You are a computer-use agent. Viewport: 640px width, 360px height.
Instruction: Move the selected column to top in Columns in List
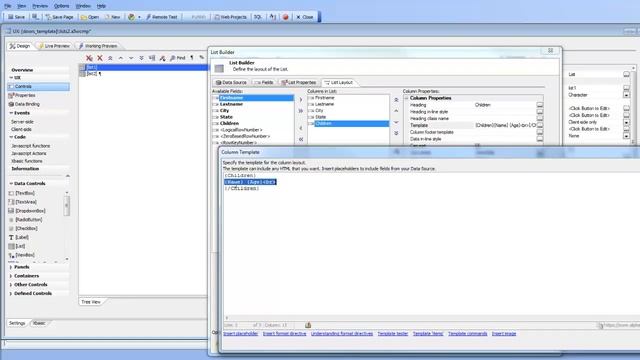pos(396,100)
